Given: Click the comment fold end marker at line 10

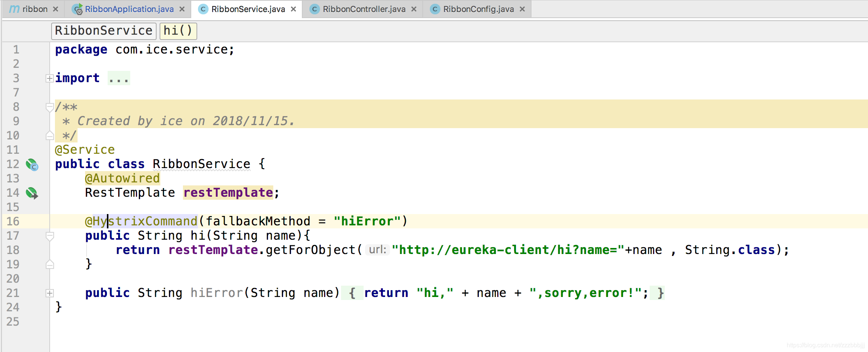Looking at the screenshot, I should (49, 135).
